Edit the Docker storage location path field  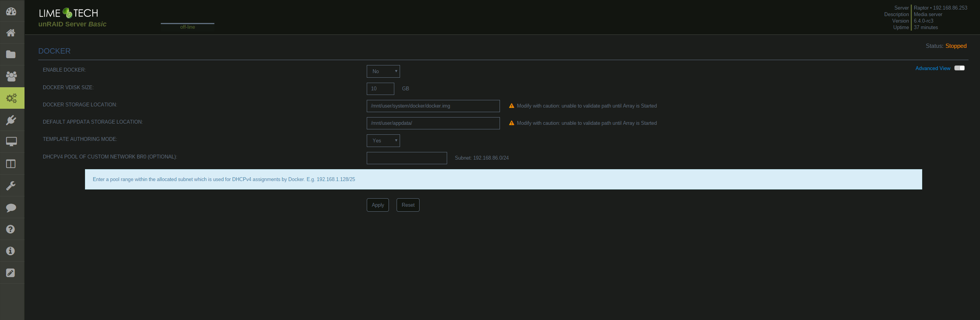pos(433,106)
